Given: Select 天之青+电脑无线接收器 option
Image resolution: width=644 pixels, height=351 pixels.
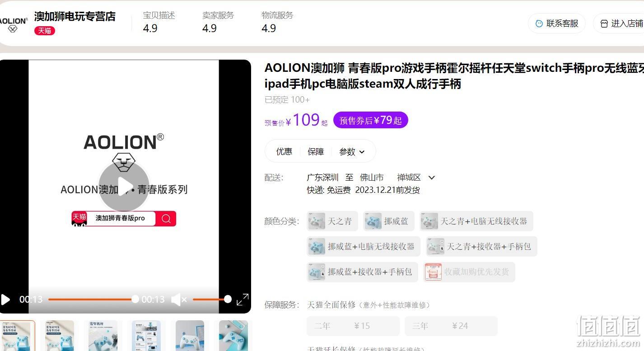Looking at the screenshot, I should [476, 221].
